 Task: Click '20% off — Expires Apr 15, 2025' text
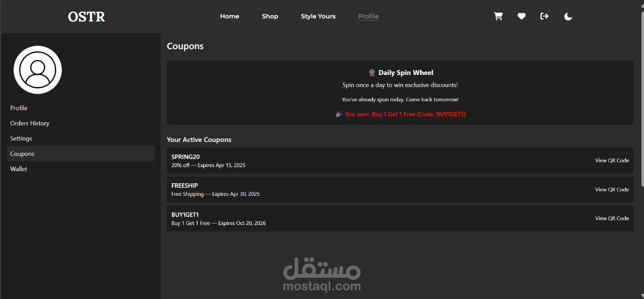pos(208,165)
